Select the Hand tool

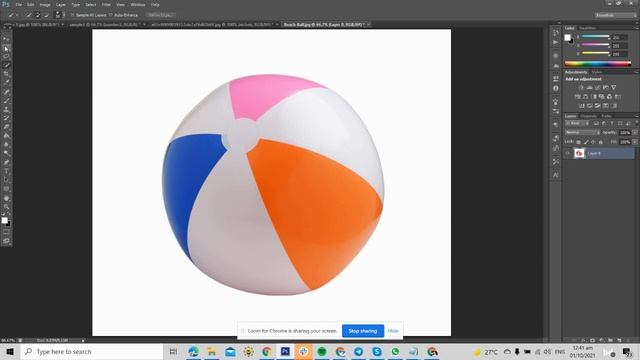tap(6, 198)
